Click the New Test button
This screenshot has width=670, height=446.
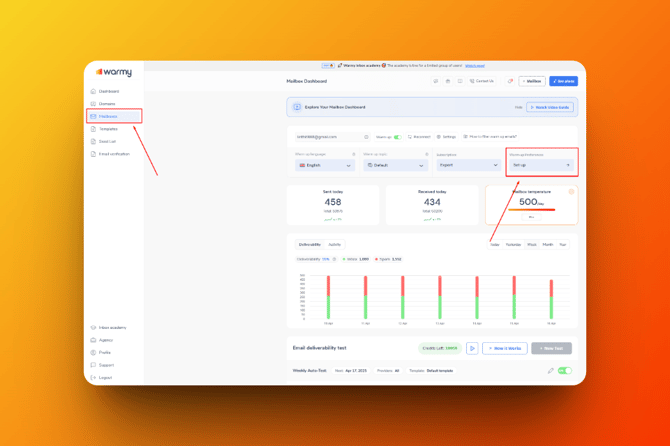click(552, 348)
